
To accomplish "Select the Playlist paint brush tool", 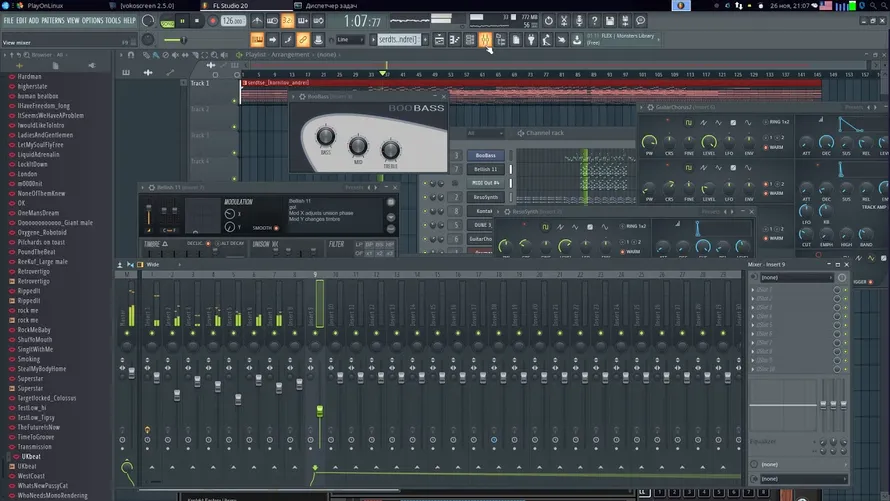I will coord(156,55).
